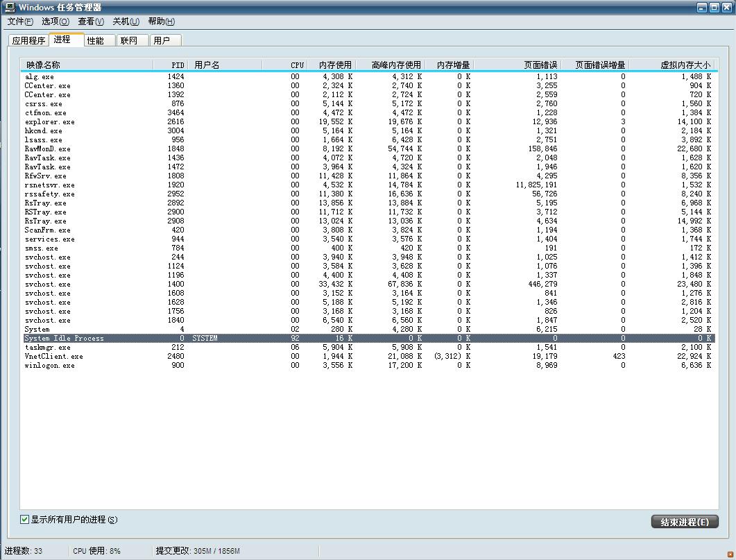
Task: Select the csrss.exe process
Action: tap(368, 103)
